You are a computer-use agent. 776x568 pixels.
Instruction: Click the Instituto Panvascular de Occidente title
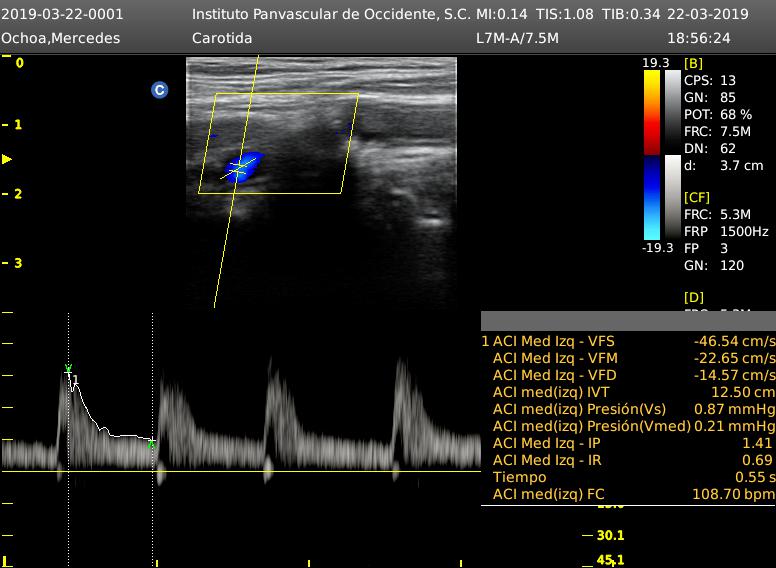point(330,14)
